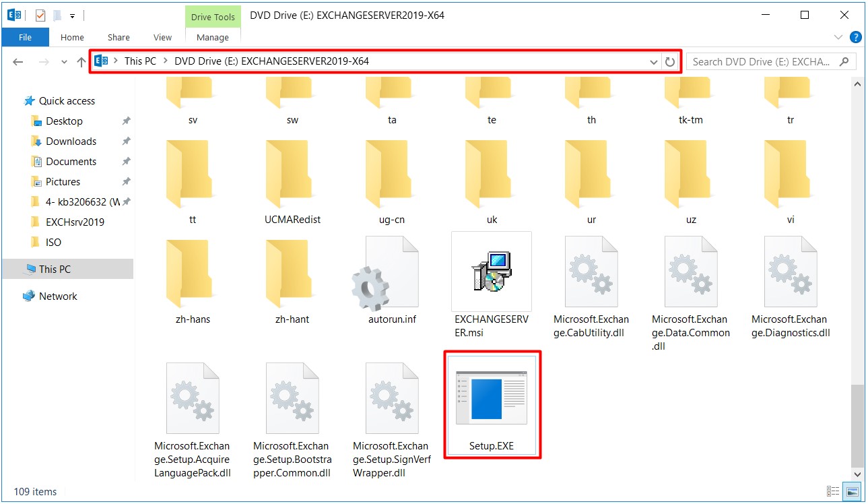Open the File menu
The height and width of the screenshot is (504, 868).
point(25,37)
